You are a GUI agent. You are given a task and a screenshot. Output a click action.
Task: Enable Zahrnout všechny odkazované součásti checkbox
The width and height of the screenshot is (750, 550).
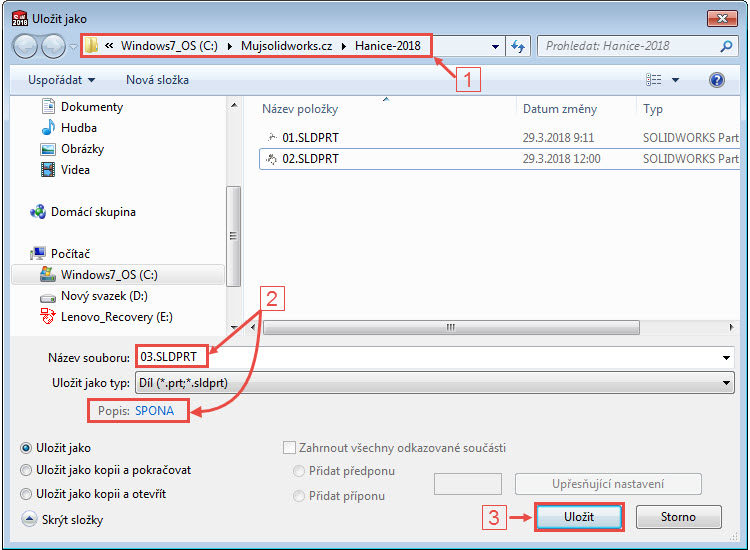(291, 448)
